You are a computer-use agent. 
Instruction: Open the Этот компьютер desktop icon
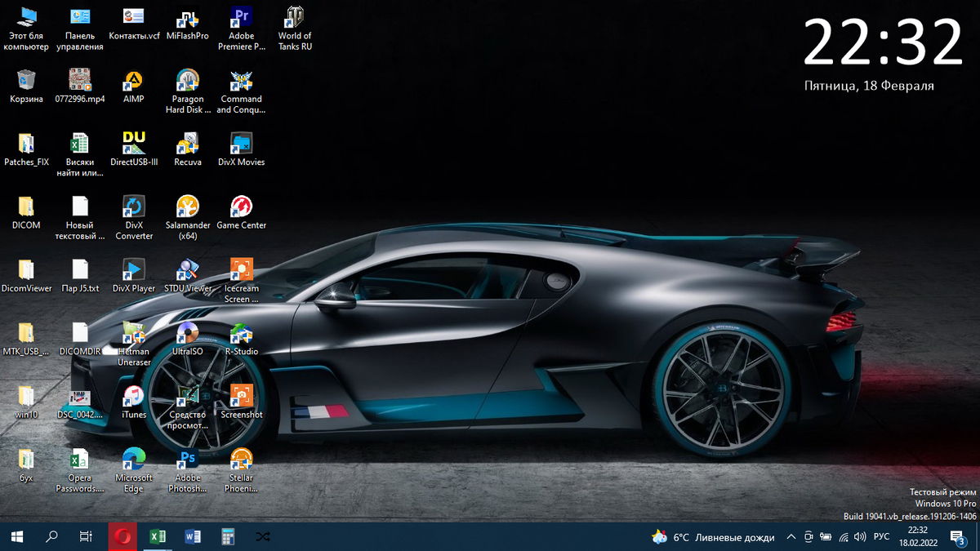pyautogui.click(x=26, y=29)
